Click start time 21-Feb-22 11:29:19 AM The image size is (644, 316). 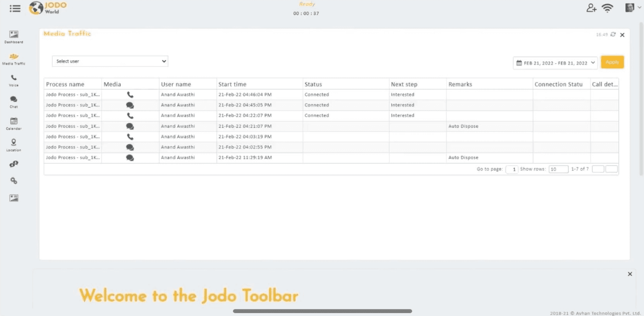(x=245, y=157)
